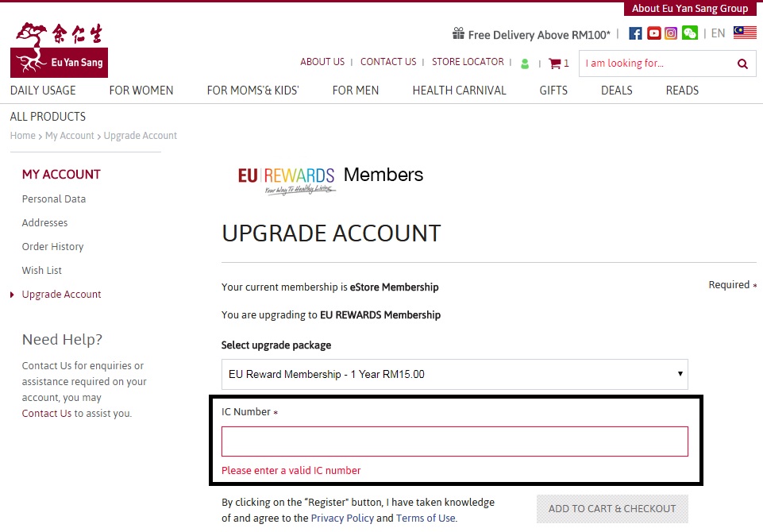Click the search magnifier icon
The width and height of the screenshot is (763, 532).
tap(742, 64)
